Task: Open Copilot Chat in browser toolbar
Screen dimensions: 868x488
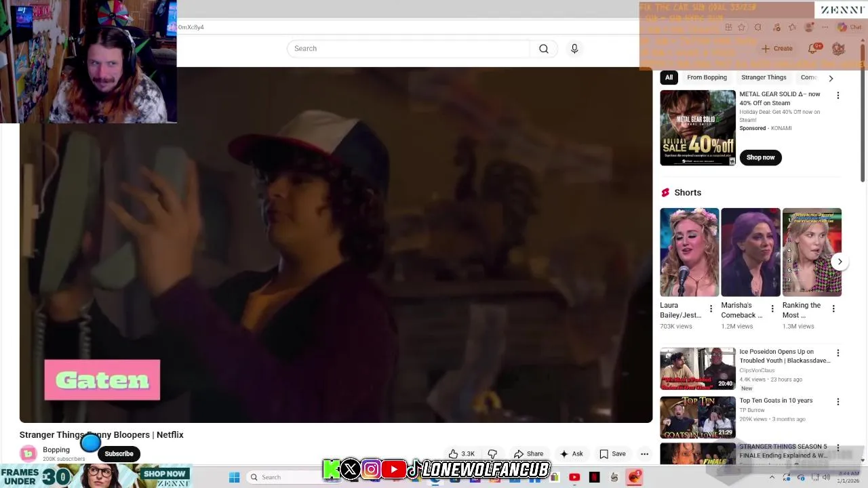Action: pyautogui.click(x=849, y=27)
